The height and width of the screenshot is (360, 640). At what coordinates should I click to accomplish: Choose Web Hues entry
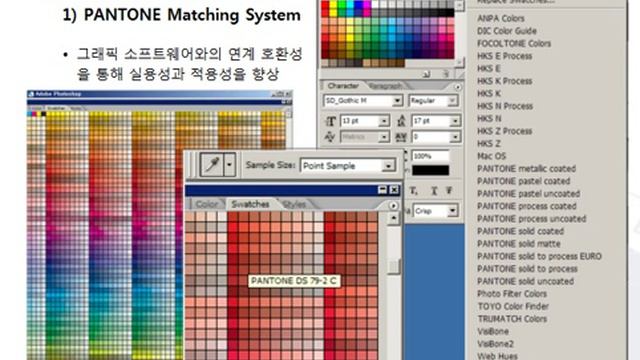click(497, 356)
